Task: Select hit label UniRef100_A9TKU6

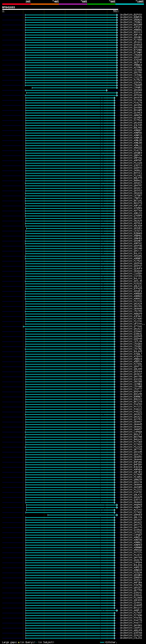Action: (x=131, y=95)
